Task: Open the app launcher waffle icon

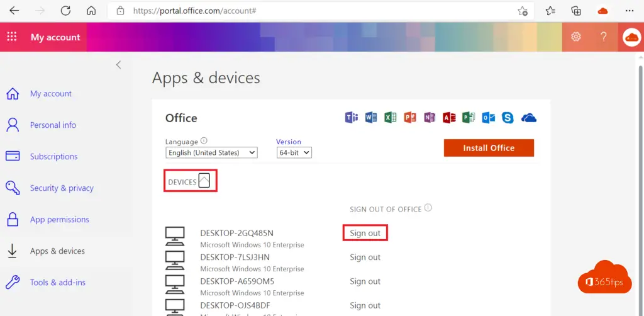Action: (x=12, y=37)
